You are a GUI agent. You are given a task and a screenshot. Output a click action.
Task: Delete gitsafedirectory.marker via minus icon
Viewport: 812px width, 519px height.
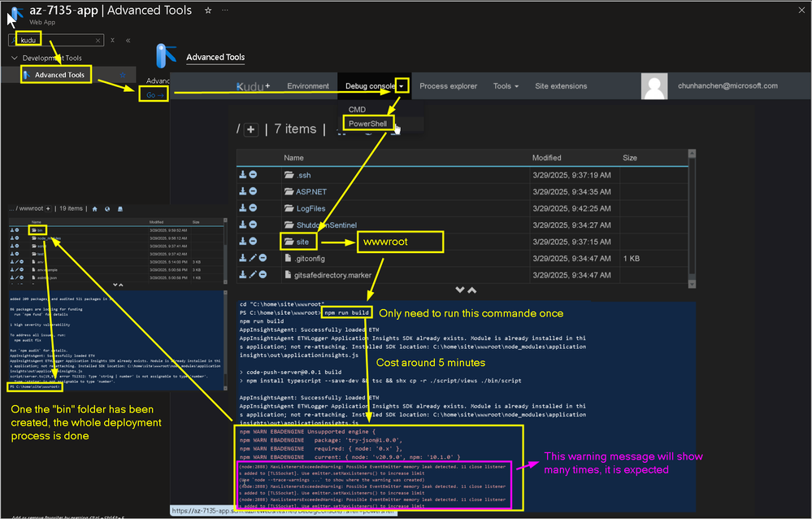tap(263, 275)
